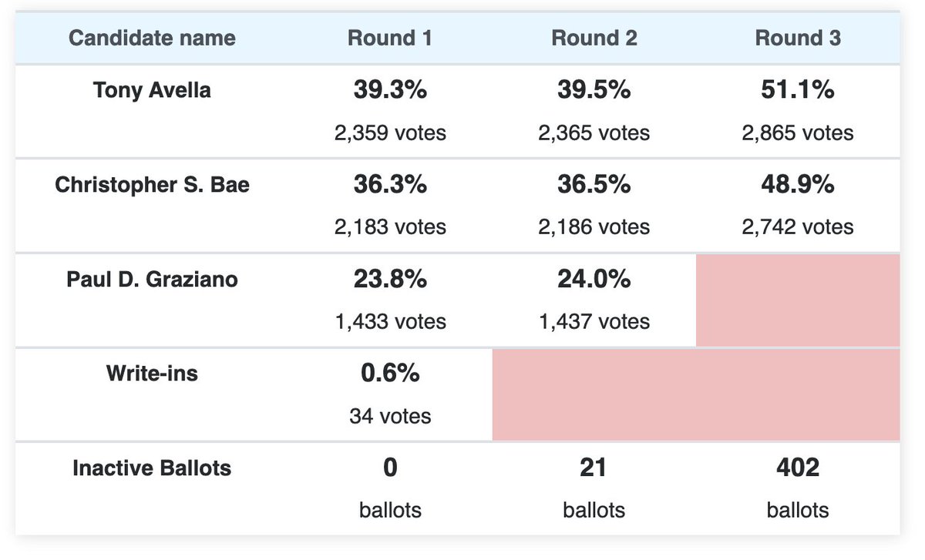The height and width of the screenshot is (560, 925).
Task: Click the 0.6% Write-ins percentage
Action: [390, 374]
